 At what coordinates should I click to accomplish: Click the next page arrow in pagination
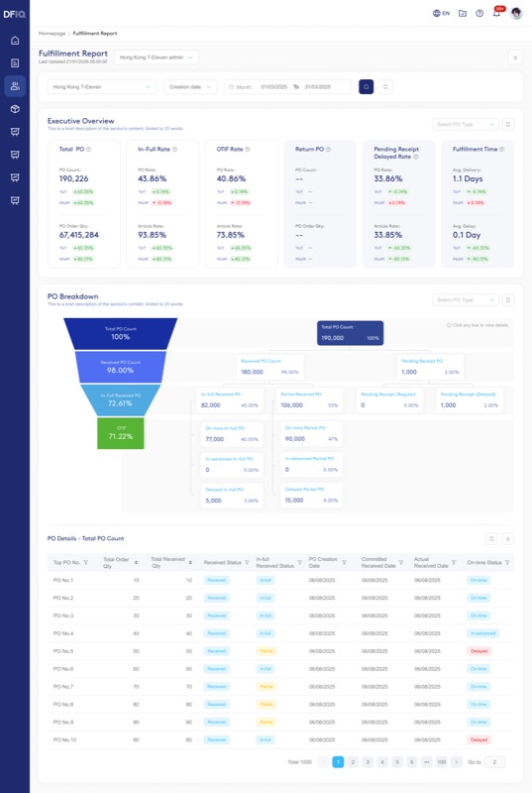(x=457, y=761)
